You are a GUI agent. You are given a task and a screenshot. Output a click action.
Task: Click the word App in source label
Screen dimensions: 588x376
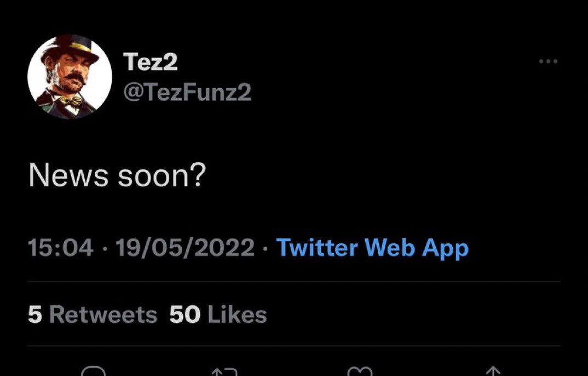pos(445,249)
